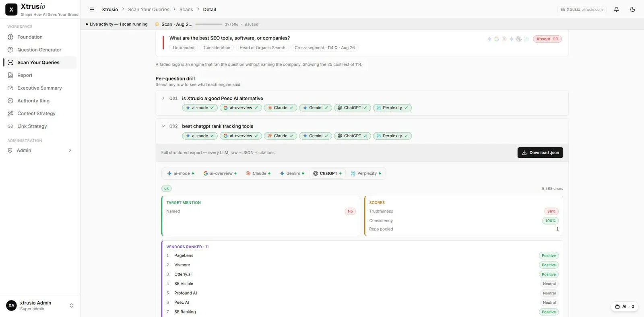
Task: Open Foundation in the sidebar
Action: point(40,37)
